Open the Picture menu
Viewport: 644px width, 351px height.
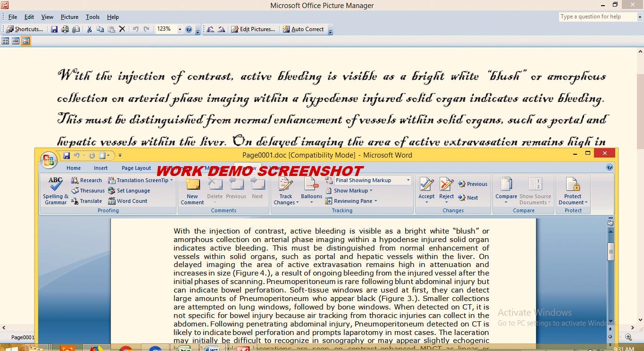tap(69, 17)
